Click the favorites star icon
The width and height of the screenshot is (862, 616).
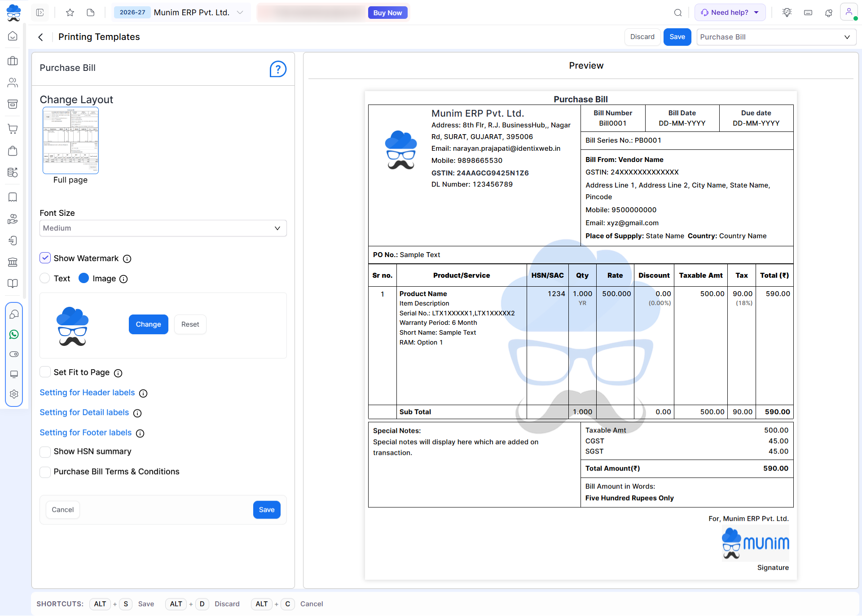tap(70, 13)
